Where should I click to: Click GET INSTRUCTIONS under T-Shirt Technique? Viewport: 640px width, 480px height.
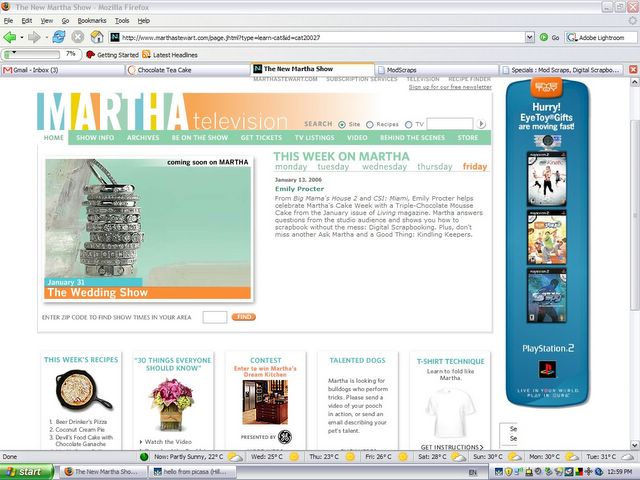452,447
